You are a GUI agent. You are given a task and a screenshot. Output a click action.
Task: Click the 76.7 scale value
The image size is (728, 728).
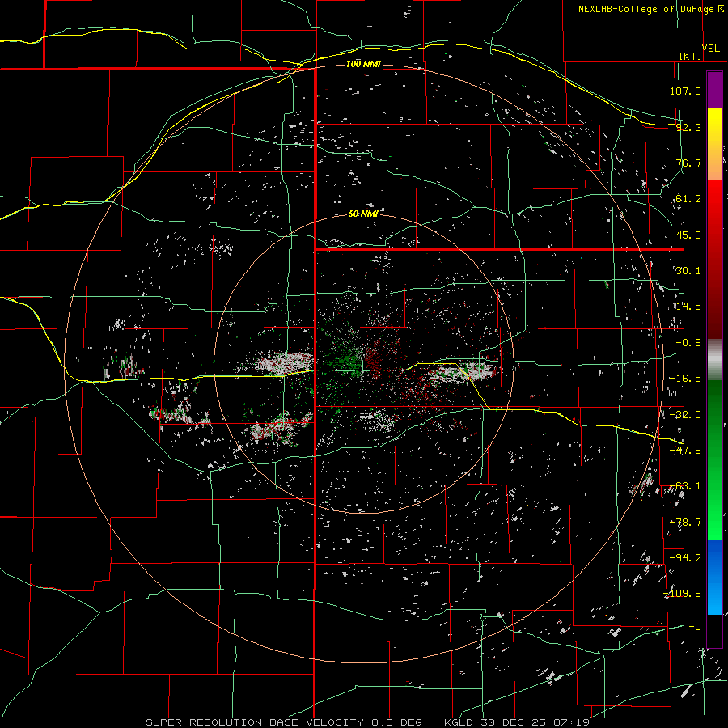click(688, 163)
